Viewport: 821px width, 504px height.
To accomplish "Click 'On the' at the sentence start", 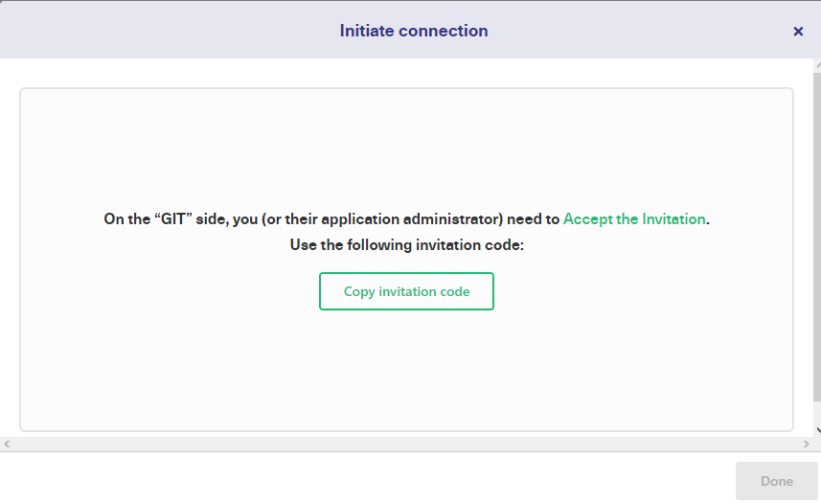I will (127, 219).
